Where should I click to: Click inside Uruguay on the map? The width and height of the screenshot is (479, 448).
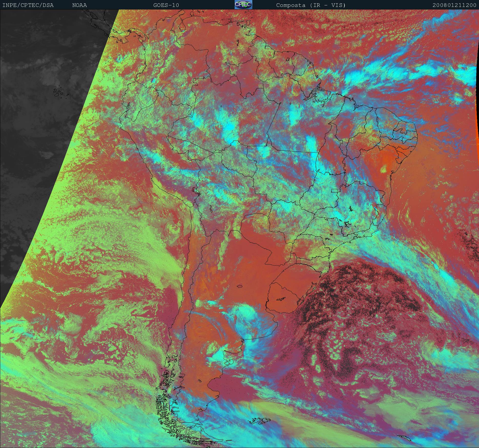click(x=284, y=294)
